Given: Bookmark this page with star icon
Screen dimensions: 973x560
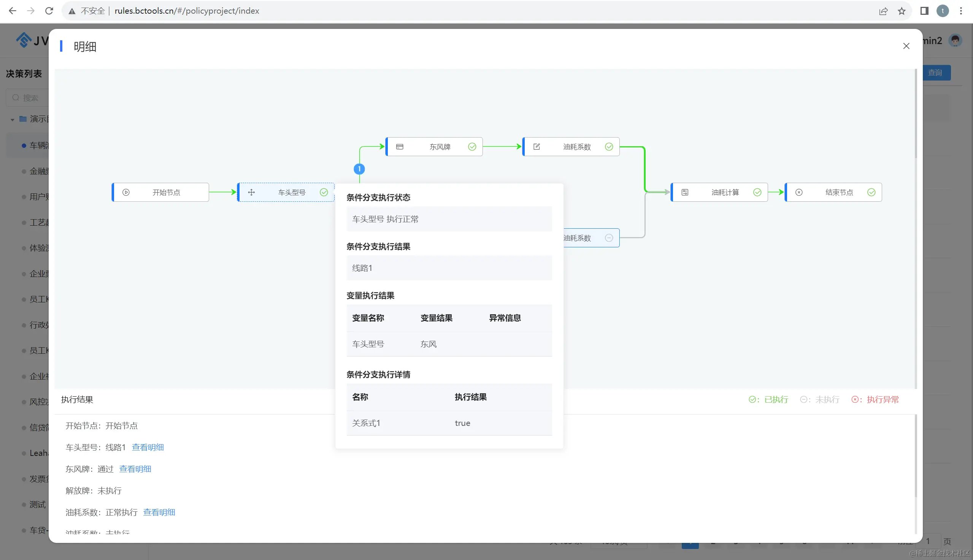Looking at the screenshot, I should [902, 11].
